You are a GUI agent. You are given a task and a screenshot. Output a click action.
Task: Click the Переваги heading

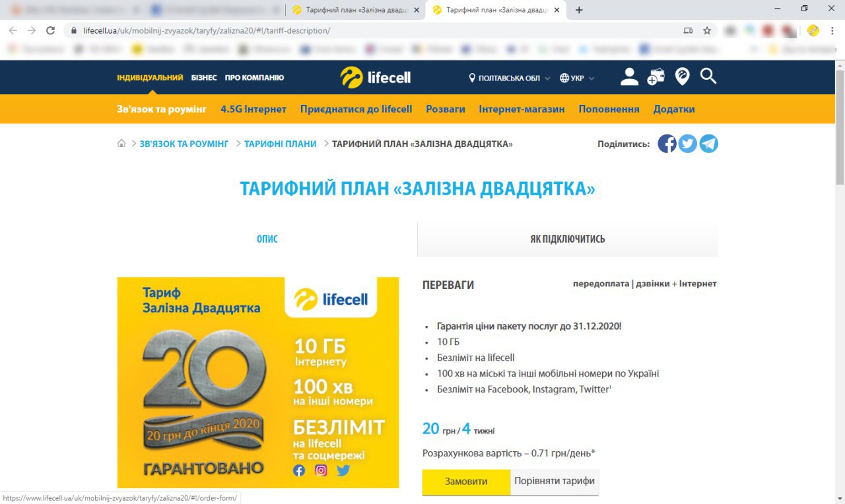coord(448,285)
